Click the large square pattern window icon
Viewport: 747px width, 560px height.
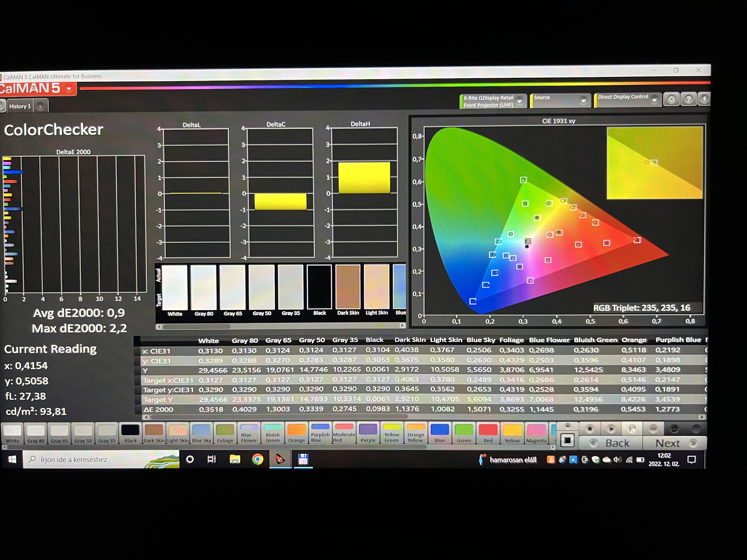pos(567,440)
